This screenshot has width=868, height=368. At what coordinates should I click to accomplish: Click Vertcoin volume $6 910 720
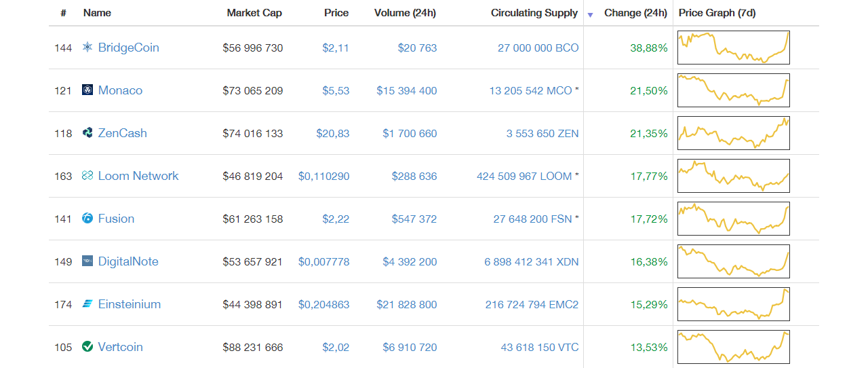click(x=410, y=347)
